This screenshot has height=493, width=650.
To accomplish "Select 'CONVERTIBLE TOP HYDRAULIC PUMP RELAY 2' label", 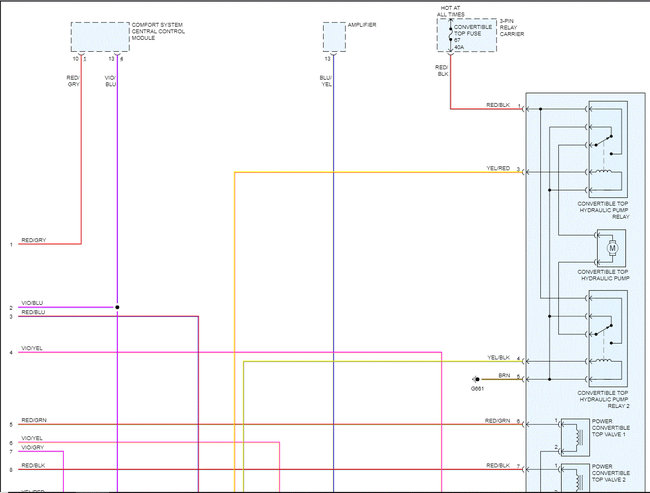I will click(x=603, y=399).
